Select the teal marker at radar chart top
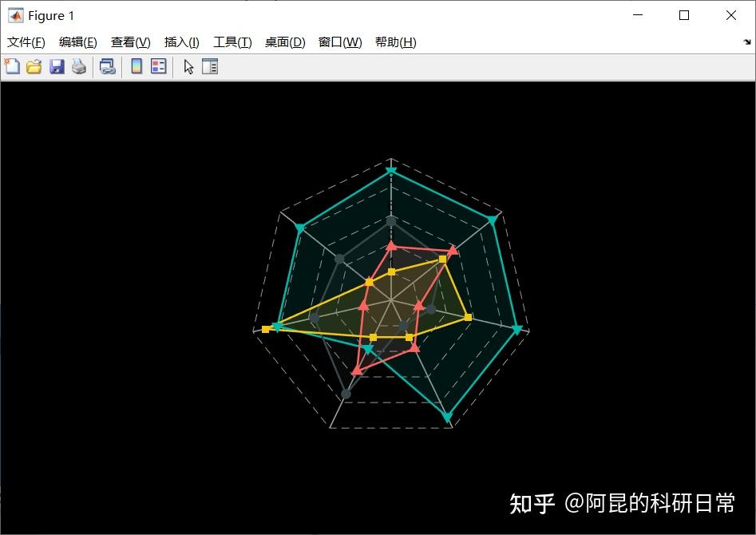 [x=391, y=171]
